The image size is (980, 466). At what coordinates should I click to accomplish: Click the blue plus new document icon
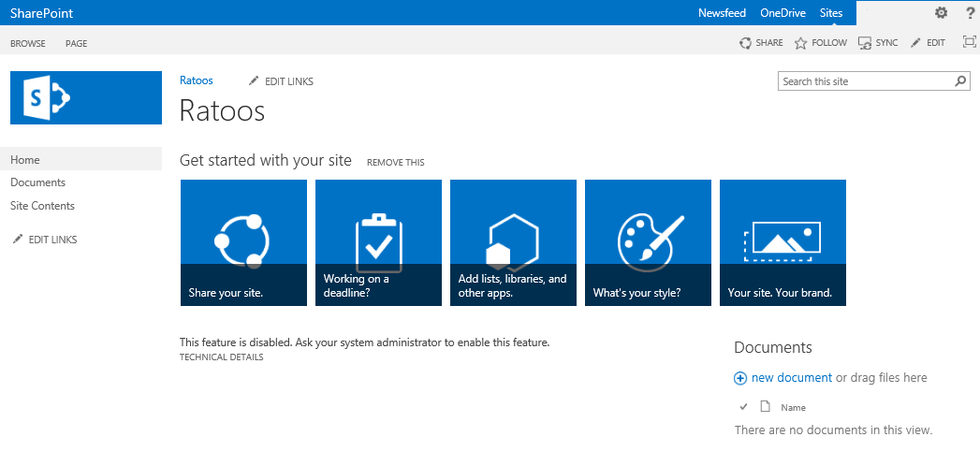740,378
